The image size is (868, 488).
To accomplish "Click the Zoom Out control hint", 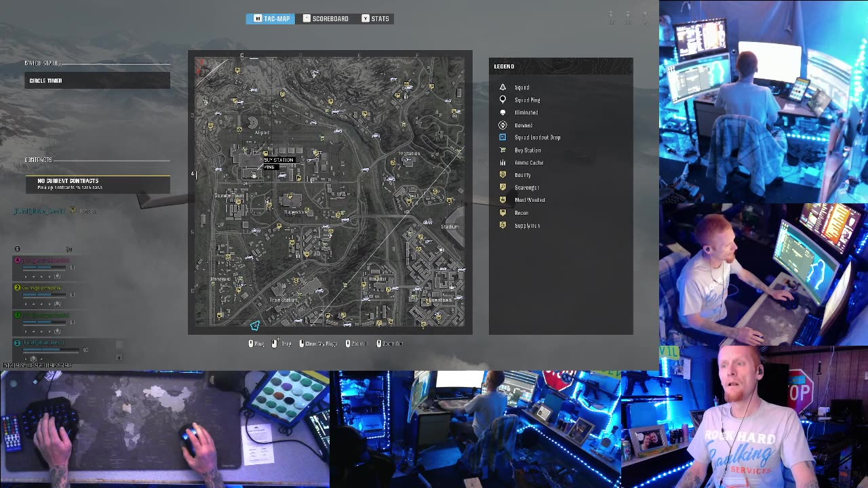I will click(390, 344).
